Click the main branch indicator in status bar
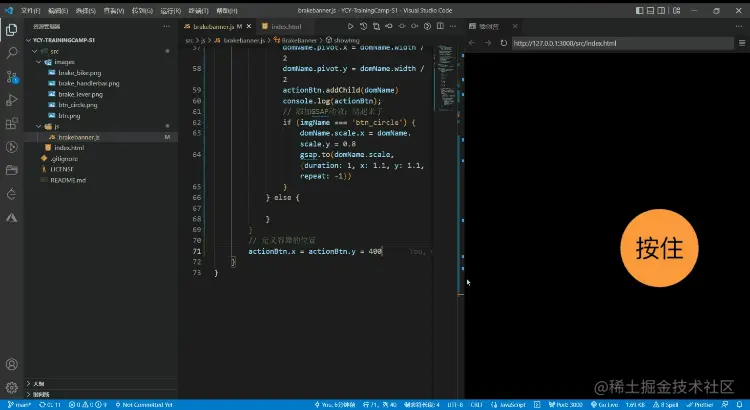The width and height of the screenshot is (750, 410). coord(20,405)
